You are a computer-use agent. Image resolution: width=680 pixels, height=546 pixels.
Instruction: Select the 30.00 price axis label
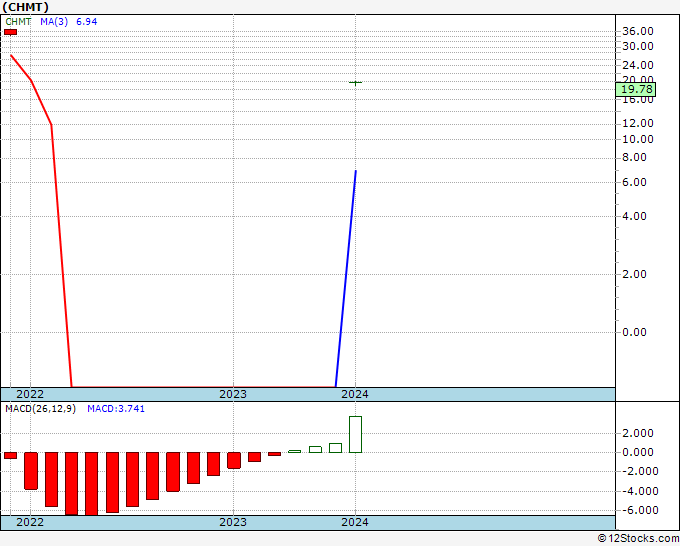tap(638, 46)
